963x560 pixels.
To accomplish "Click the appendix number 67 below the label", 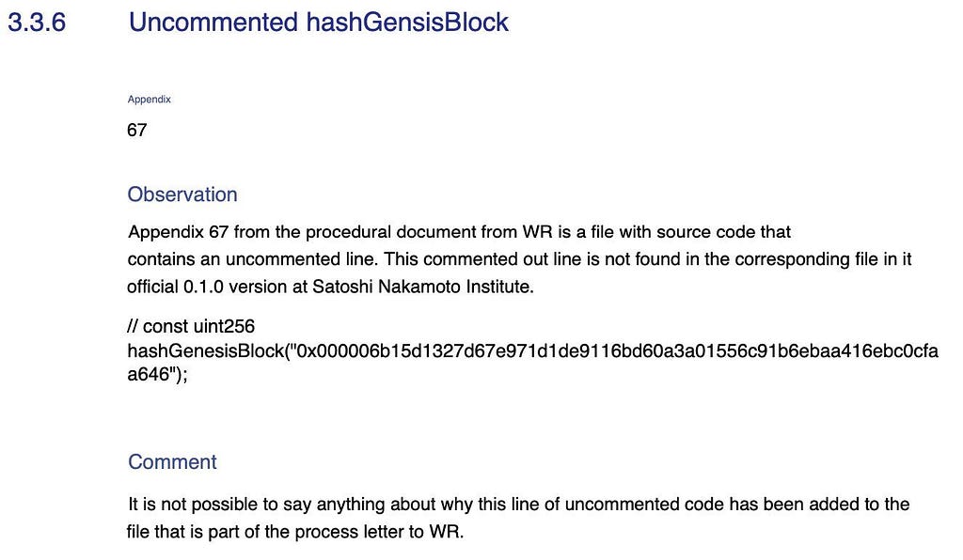I will pyautogui.click(x=137, y=131).
